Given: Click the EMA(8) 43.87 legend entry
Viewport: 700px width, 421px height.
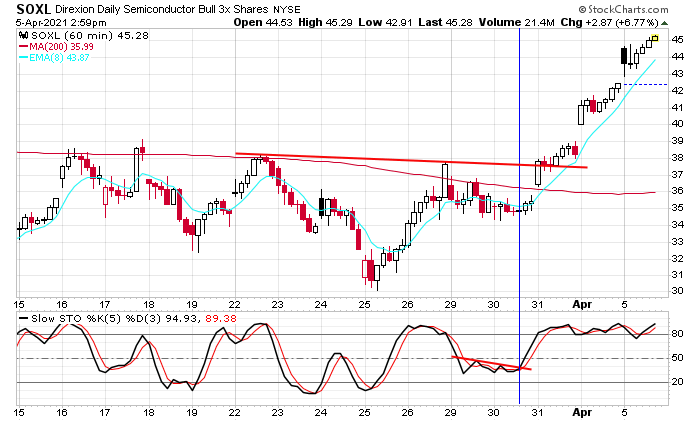Looking at the screenshot, I should point(54,57).
